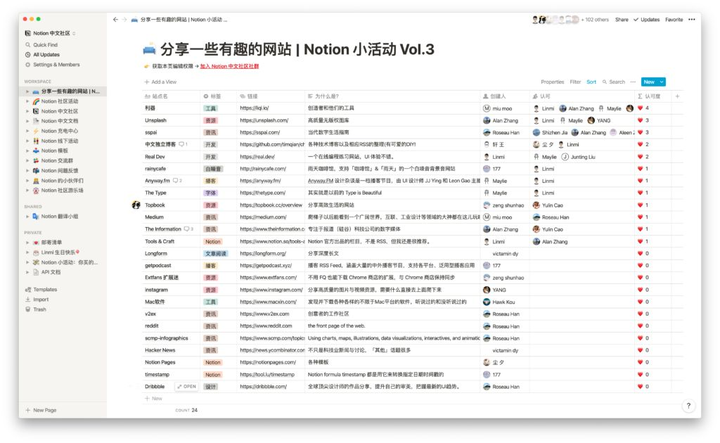Click the member avatars in top bar
The image size is (720, 443).
coord(556,20)
